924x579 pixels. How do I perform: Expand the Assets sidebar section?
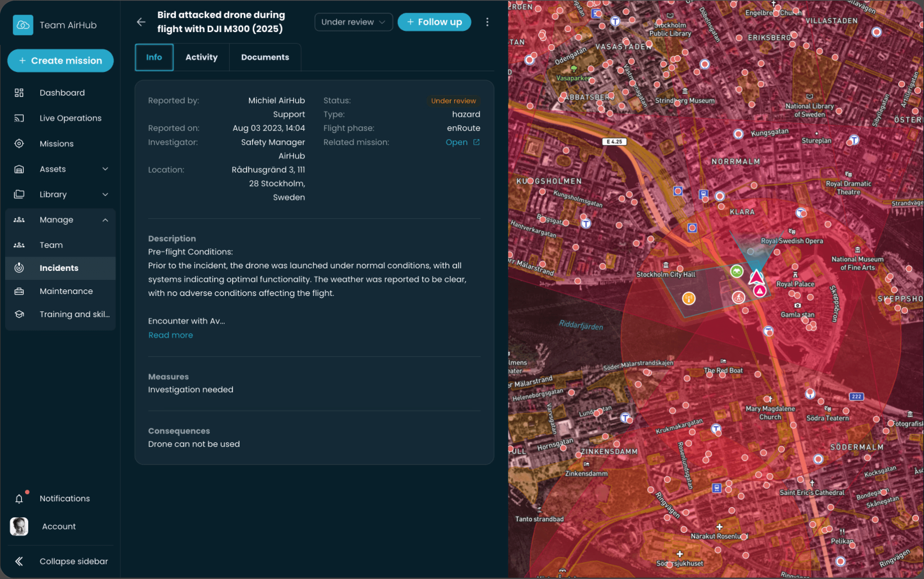pyautogui.click(x=105, y=169)
